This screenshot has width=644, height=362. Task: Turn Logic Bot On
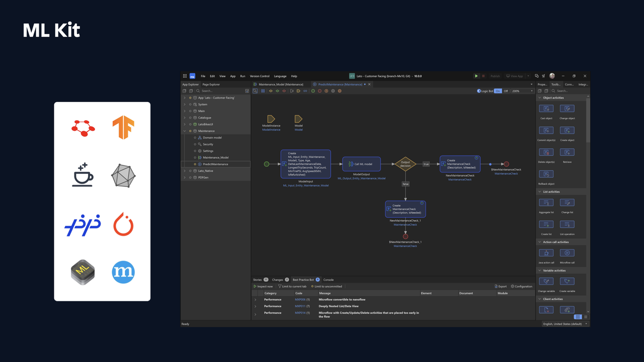(498, 91)
